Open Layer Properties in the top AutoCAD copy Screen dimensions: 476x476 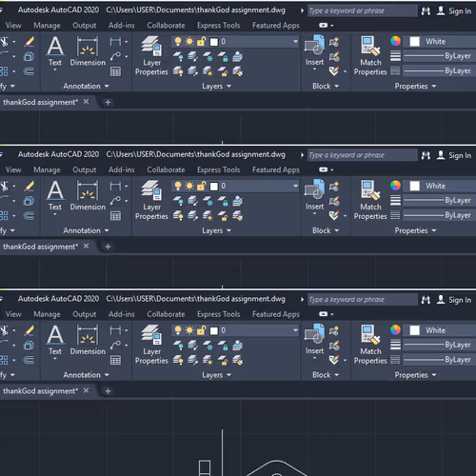[x=151, y=55]
